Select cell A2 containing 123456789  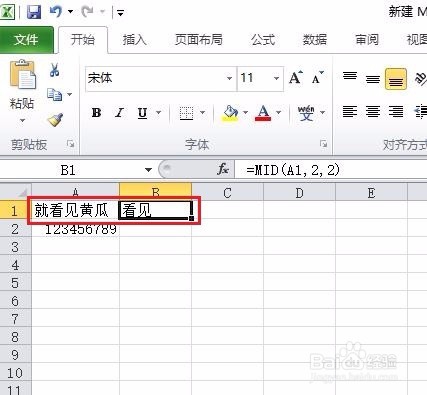(x=75, y=229)
